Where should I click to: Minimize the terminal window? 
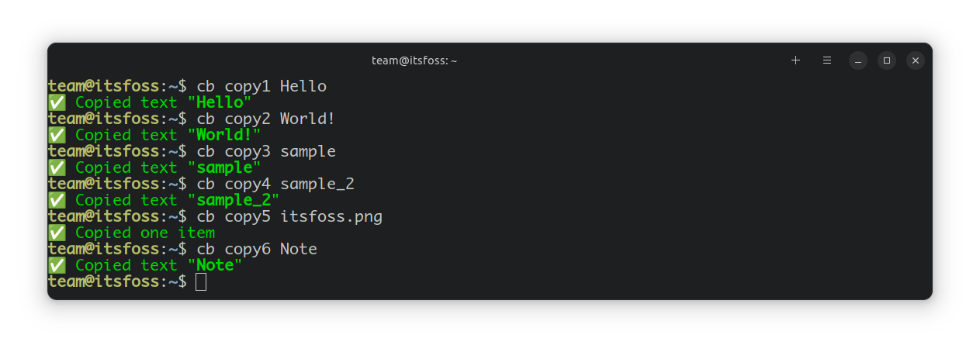tap(857, 60)
